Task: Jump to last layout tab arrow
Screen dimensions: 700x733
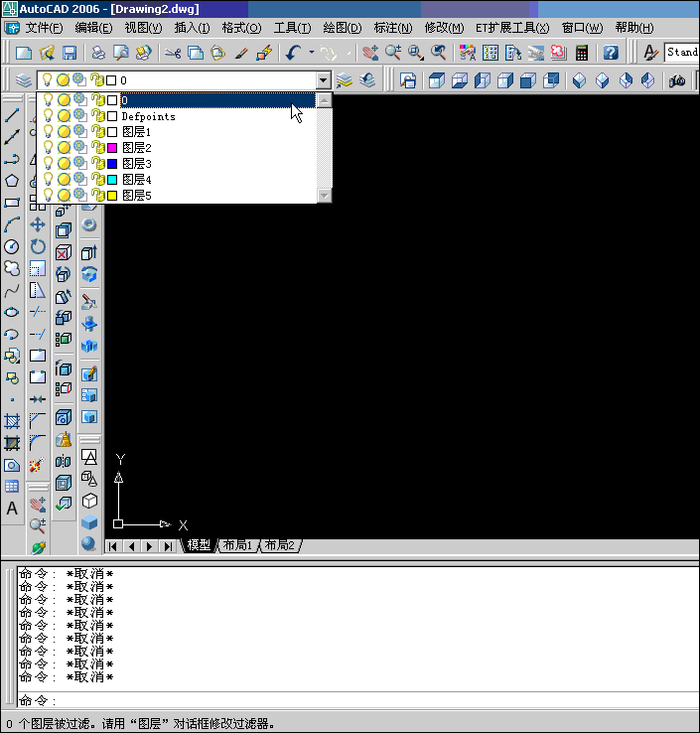Action: pos(168,546)
